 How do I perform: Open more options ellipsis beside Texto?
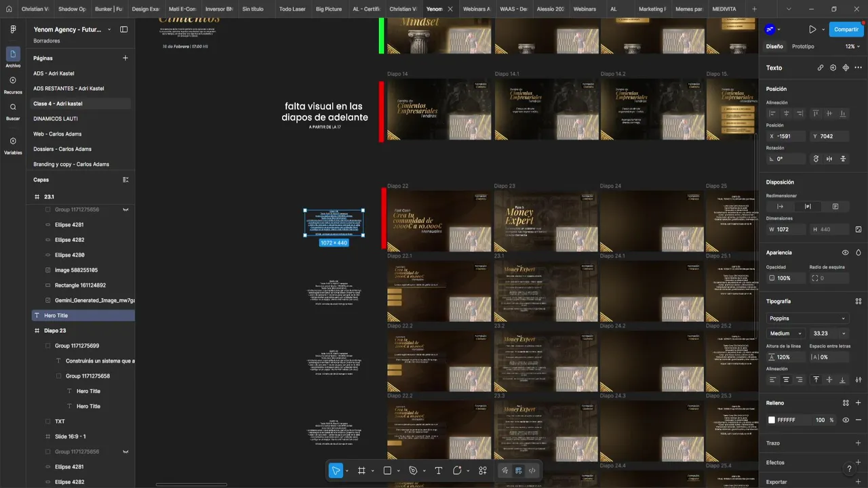tap(859, 68)
